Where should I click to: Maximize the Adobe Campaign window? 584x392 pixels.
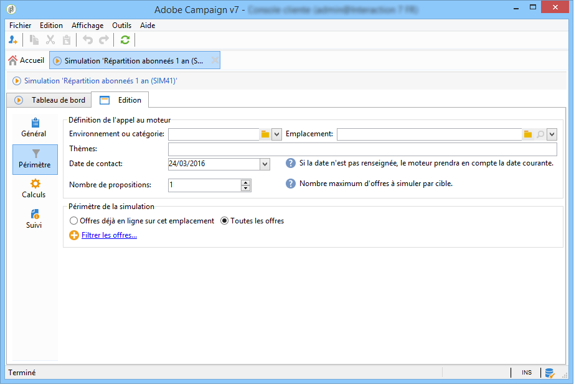(x=533, y=7)
